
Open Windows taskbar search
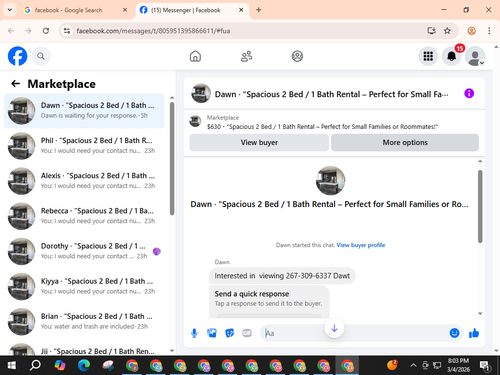[x=35, y=365]
